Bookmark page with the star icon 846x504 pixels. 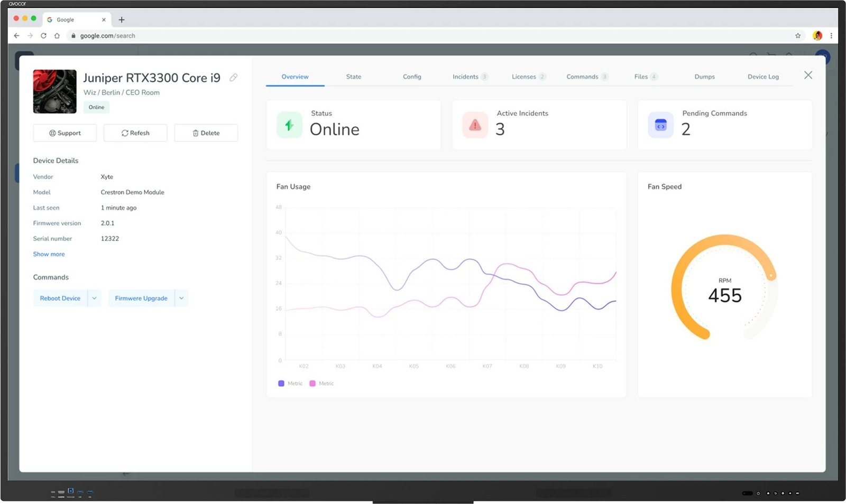pyautogui.click(x=798, y=36)
